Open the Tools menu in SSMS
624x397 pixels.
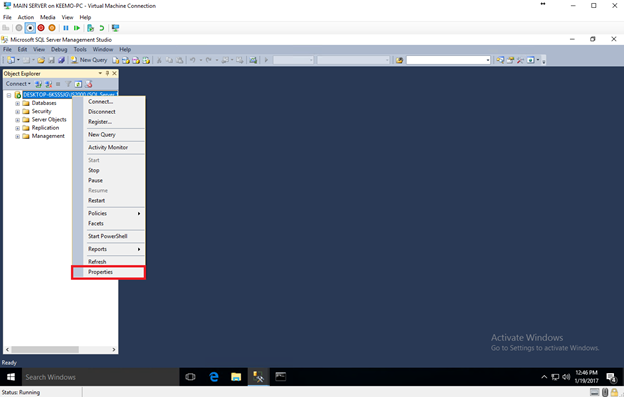click(80, 49)
